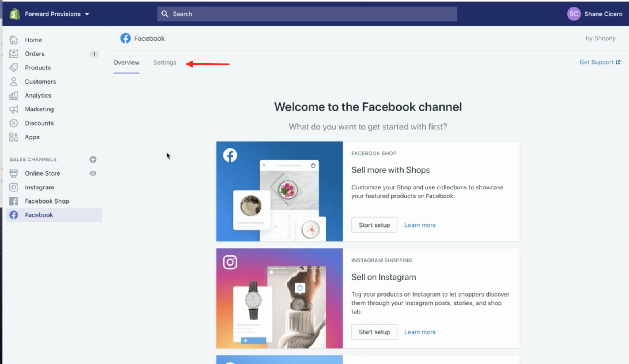This screenshot has height=364, width=629.
Task: Click the Customers person icon
Action: pos(14,82)
